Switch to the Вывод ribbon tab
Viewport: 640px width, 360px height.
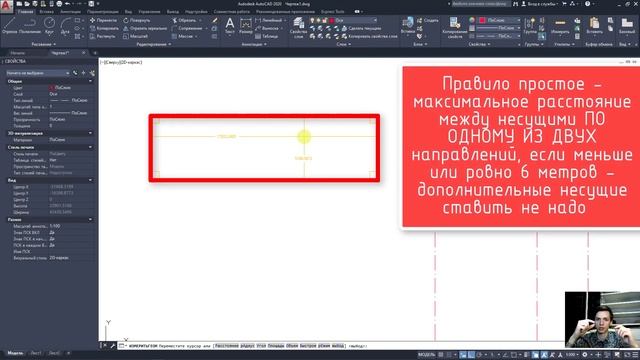tap(173, 12)
